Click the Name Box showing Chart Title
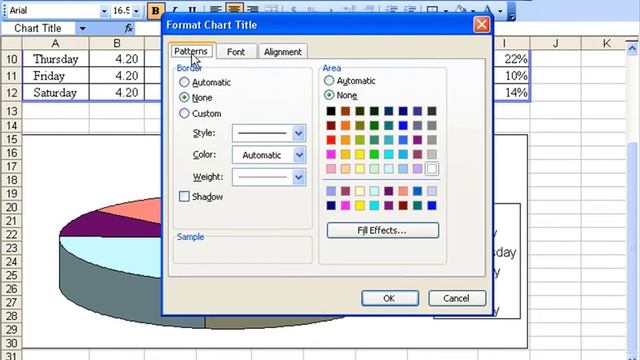This screenshot has width=640, height=360. click(x=38, y=28)
